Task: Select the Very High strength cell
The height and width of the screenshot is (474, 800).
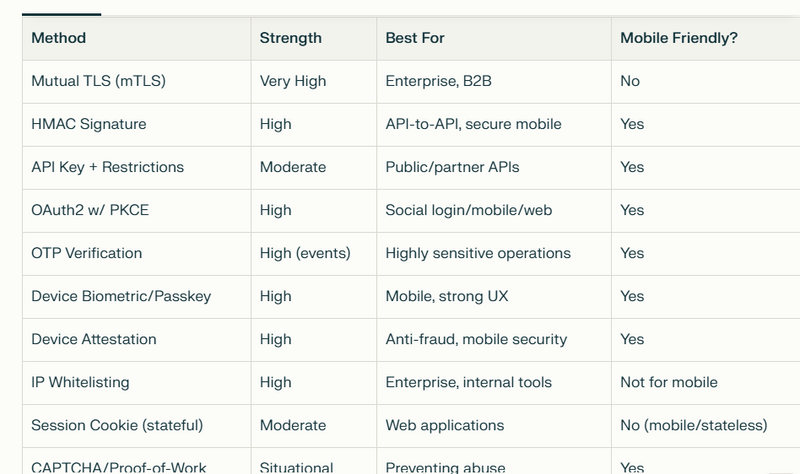Action: pyautogui.click(x=293, y=81)
